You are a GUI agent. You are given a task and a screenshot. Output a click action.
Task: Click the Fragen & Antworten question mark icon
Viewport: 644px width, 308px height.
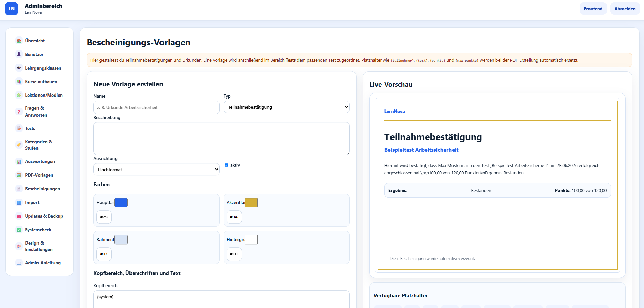(x=19, y=112)
